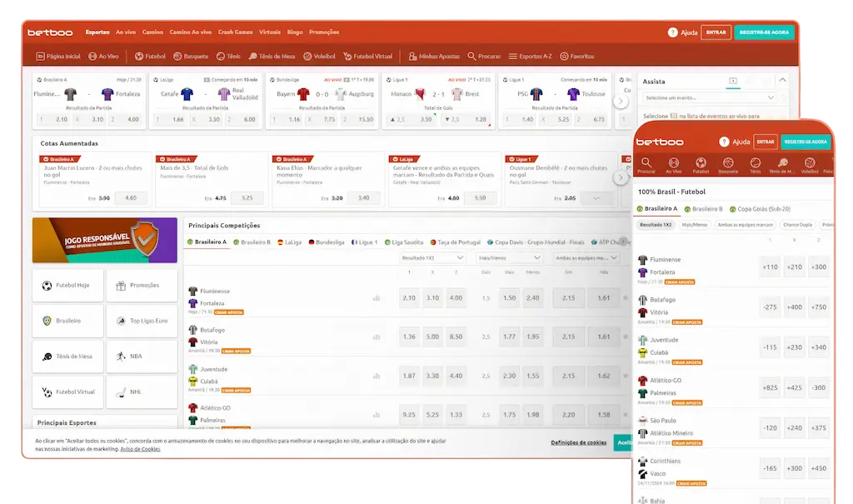Open NBA shortcut tile
This screenshot has height=504, width=853.
tap(142, 357)
